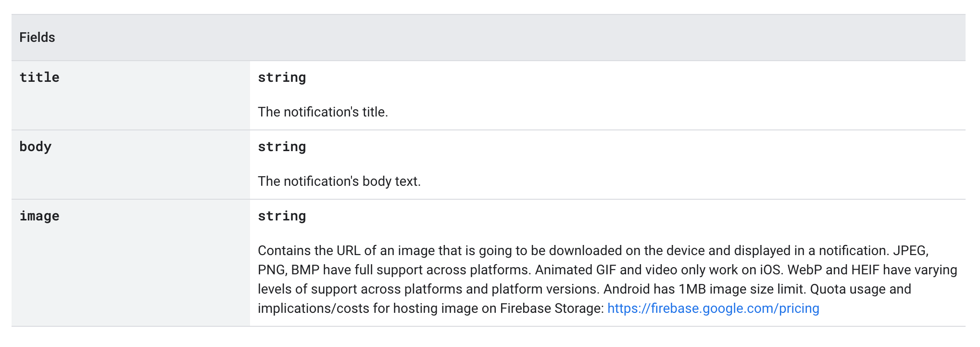Open the firebase.google.com/pricing link
Viewport: 980px width, 347px height.
pyautogui.click(x=713, y=308)
